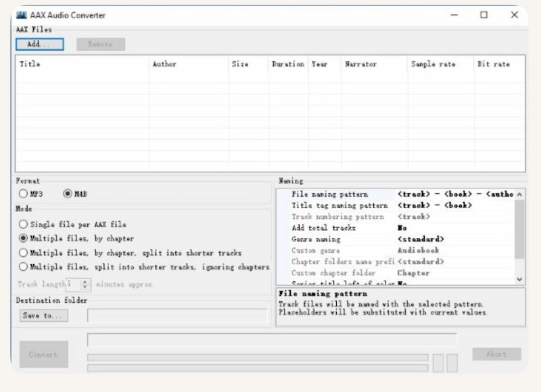Viewport: 541px width, 392px height.
Task: Click the Convert button
Action: click(x=43, y=354)
